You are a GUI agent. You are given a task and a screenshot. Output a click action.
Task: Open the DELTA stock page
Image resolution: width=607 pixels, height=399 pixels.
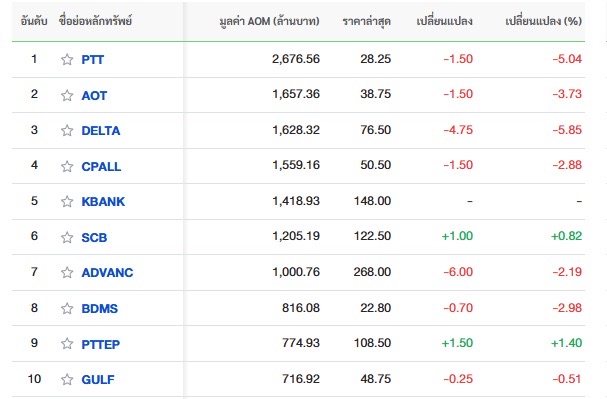[101, 131]
